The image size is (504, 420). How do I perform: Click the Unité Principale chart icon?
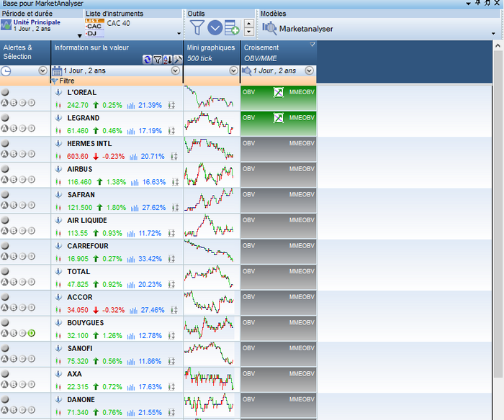click(6, 24)
